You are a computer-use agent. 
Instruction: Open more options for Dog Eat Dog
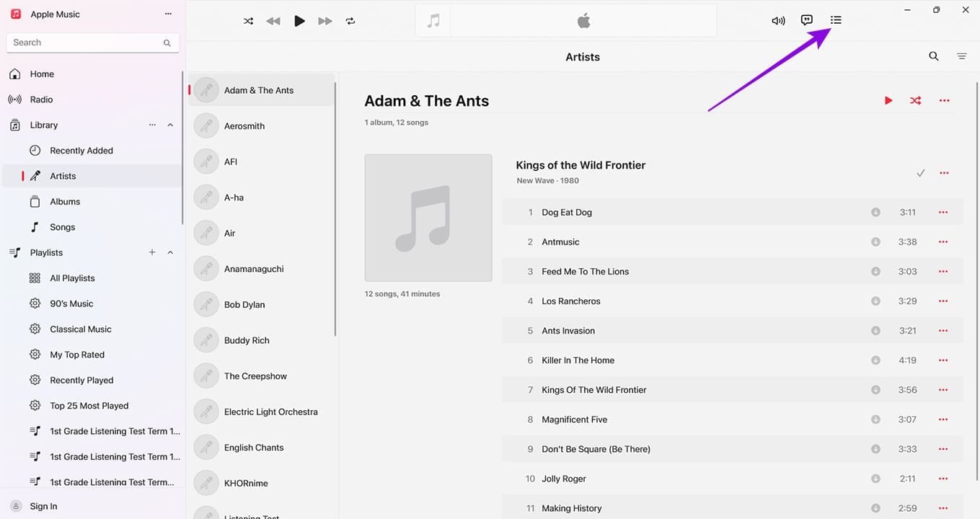tap(943, 213)
